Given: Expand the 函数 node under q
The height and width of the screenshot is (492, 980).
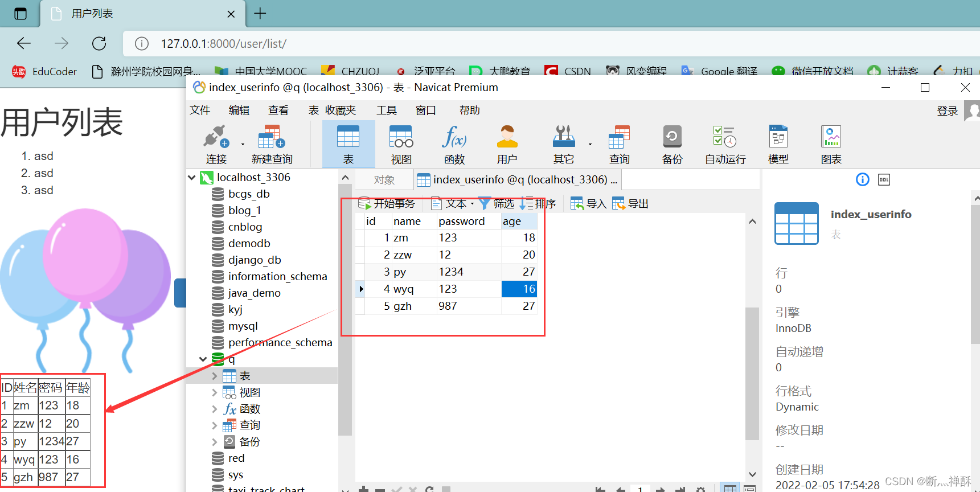Looking at the screenshot, I should tap(214, 409).
